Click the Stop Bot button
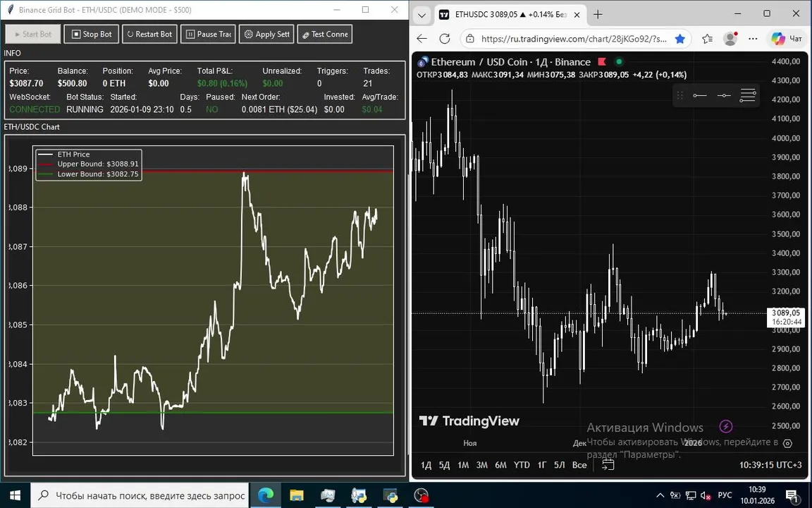This screenshot has height=508, width=812. 91,34
